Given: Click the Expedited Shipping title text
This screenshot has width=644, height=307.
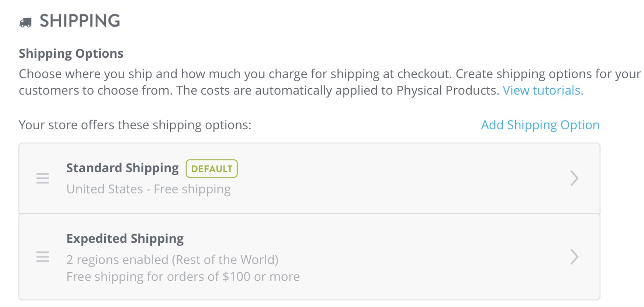Looking at the screenshot, I should coord(125,238).
